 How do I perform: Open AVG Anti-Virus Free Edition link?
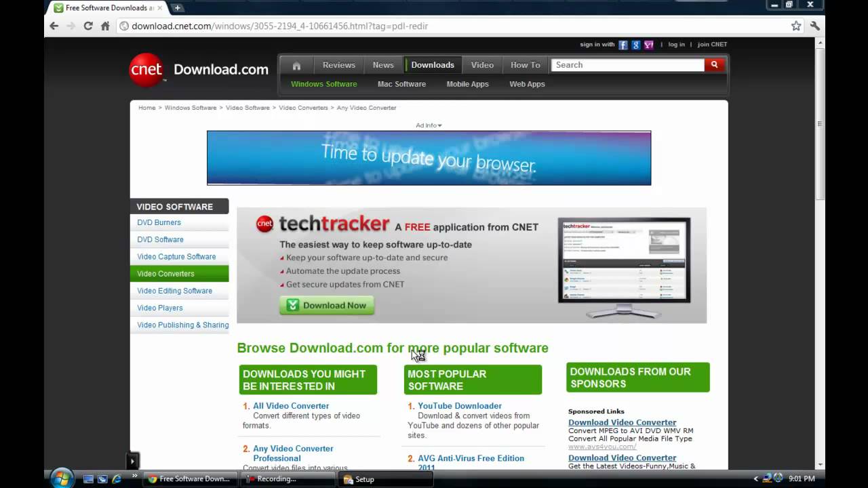(x=471, y=463)
